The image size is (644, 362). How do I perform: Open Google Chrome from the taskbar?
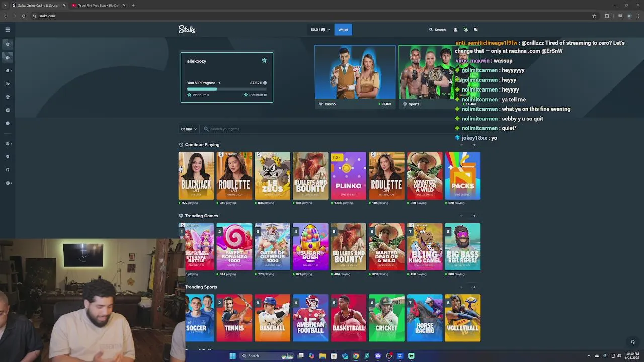356,356
